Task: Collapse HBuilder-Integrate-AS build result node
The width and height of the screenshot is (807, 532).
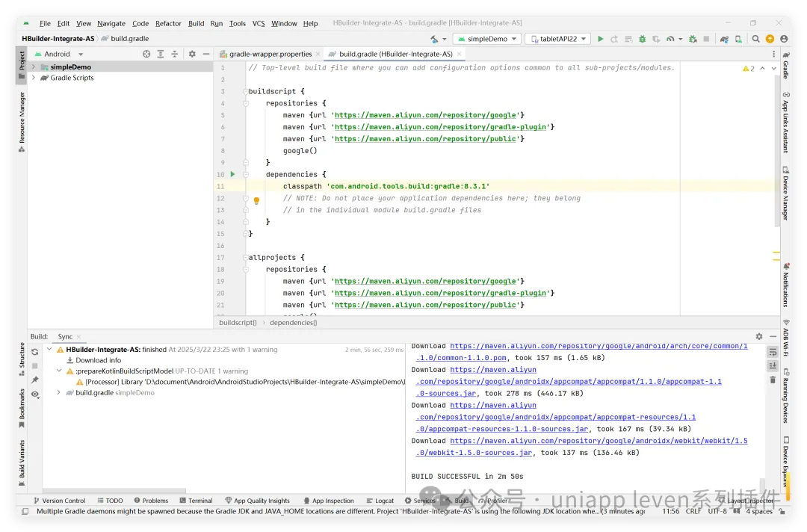Action: coord(49,350)
